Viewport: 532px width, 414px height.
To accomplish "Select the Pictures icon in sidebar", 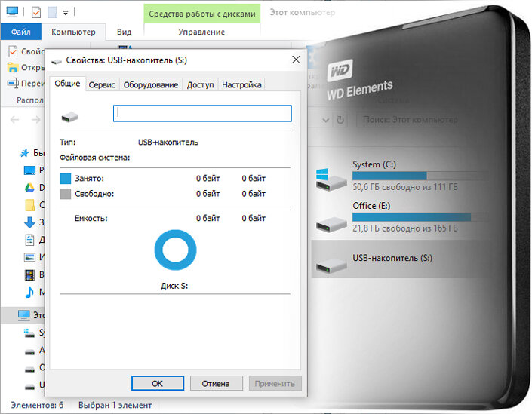I will pyautogui.click(x=30, y=257).
